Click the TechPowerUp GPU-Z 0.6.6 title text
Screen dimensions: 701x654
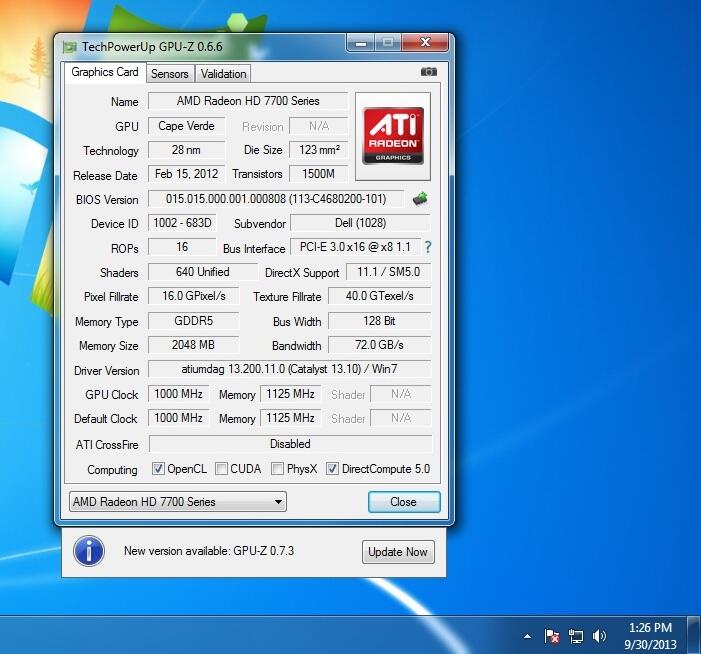click(x=152, y=46)
